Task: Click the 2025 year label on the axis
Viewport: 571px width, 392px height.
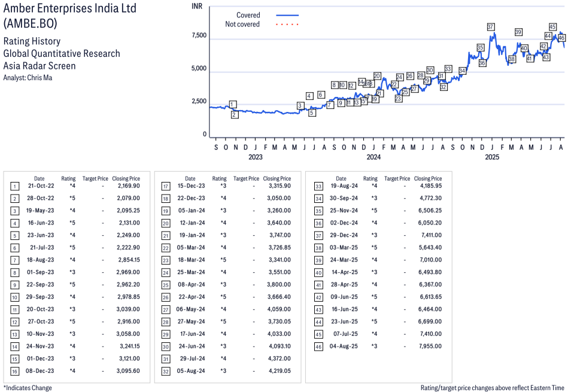Action: (x=492, y=157)
